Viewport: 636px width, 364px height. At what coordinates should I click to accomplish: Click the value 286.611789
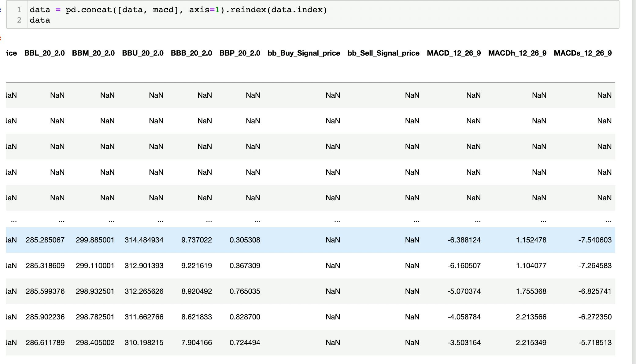pyautogui.click(x=45, y=343)
